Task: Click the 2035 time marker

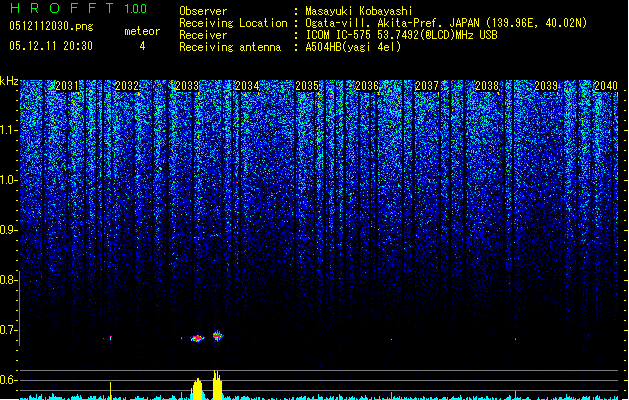Action: pos(307,86)
